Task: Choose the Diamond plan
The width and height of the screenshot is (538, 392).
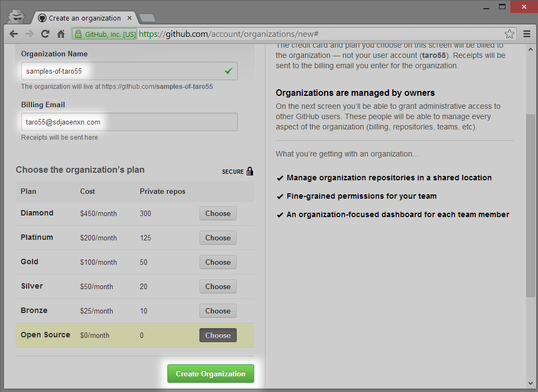Action: tap(218, 213)
